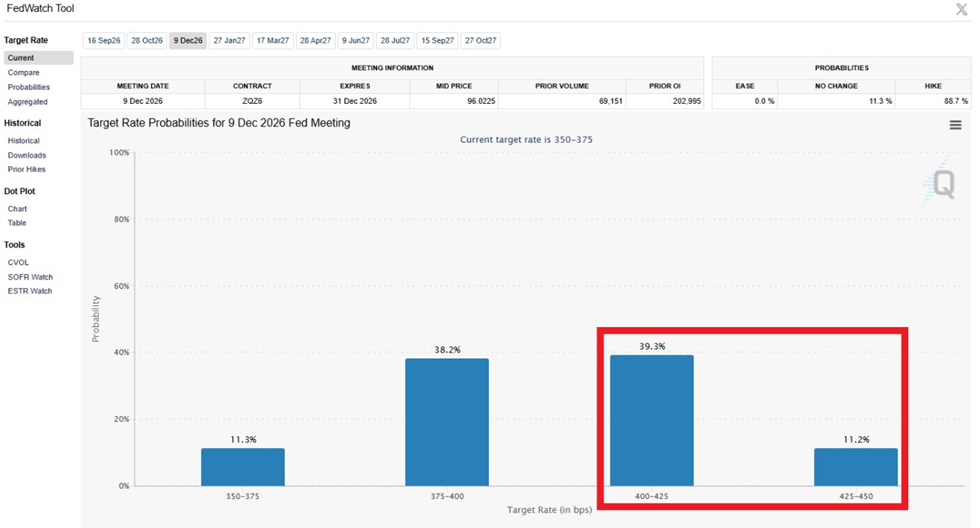
Task: Click the chart title for 9 Dec 2026
Action: point(219,123)
